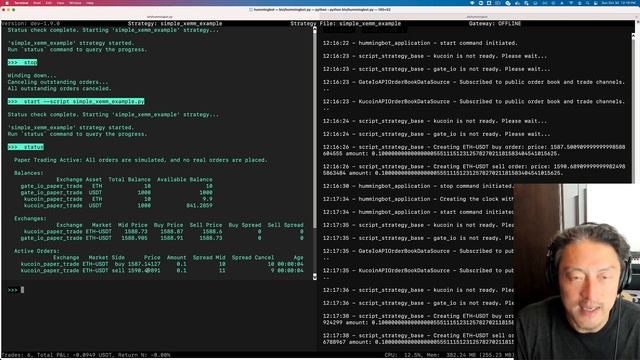Click 12:17:34 Creating the clock log line

click(x=418, y=199)
